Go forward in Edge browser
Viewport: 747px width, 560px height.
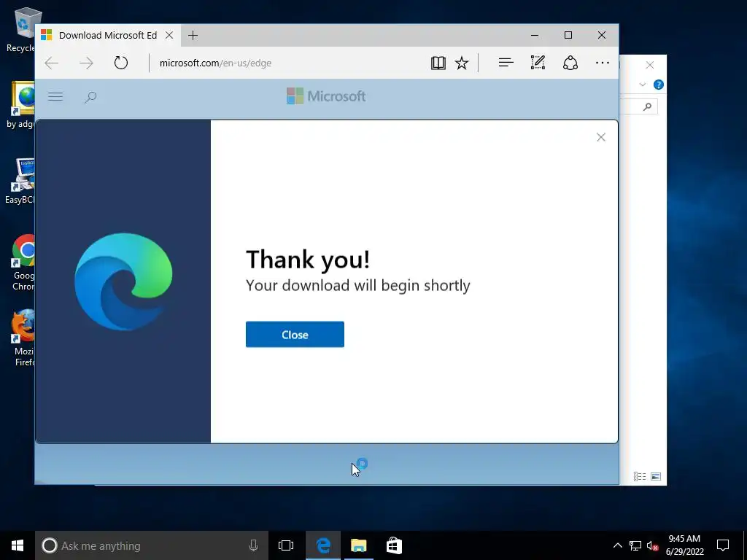[x=86, y=63]
